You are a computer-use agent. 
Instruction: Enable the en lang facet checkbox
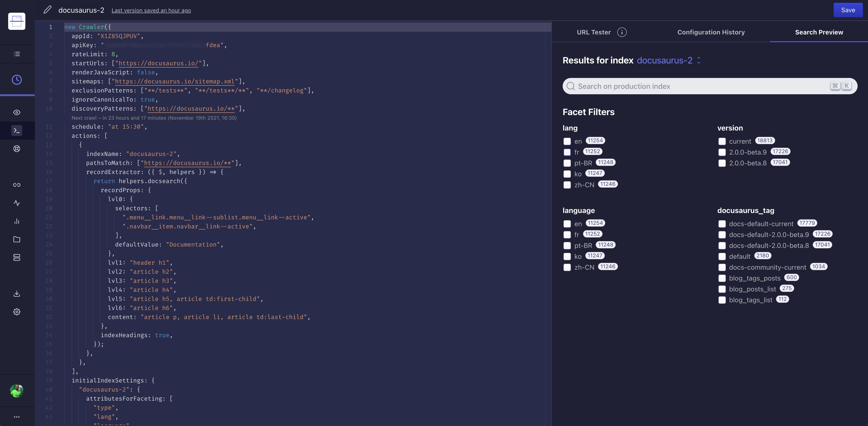[x=567, y=141]
